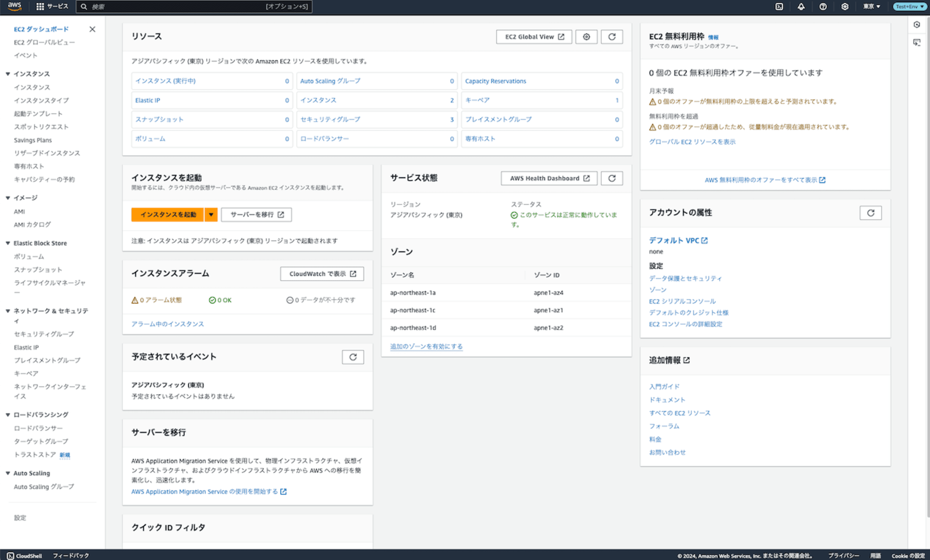Click AWS 無料利用枠のオファーをすべて表示 link

coord(765,180)
